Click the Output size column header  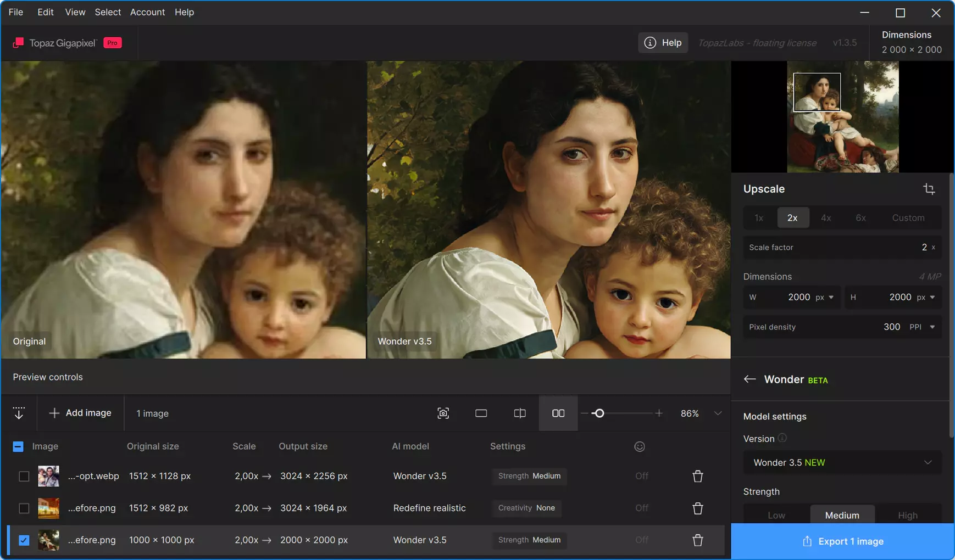point(303,446)
